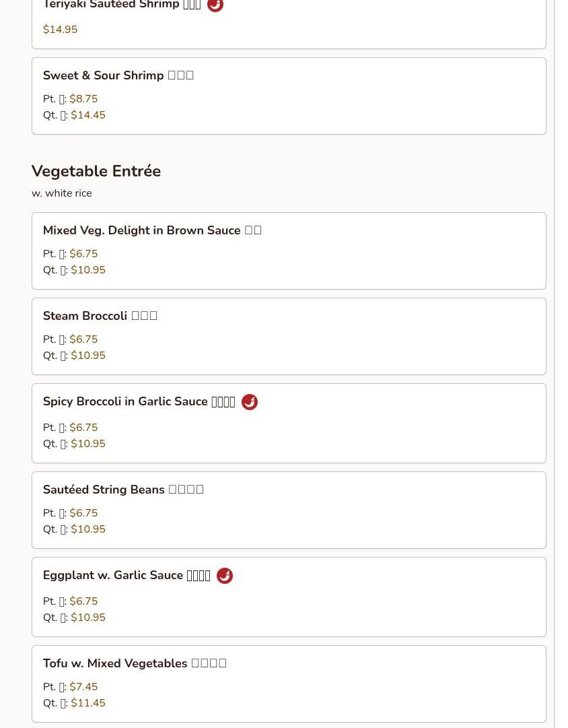
Task: Select Sautéed String Beans dish
Action: tap(123, 490)
